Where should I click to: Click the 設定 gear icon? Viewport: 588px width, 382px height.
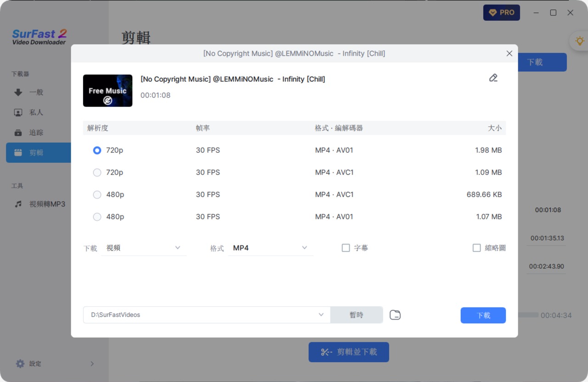click(x=20, y=364)
